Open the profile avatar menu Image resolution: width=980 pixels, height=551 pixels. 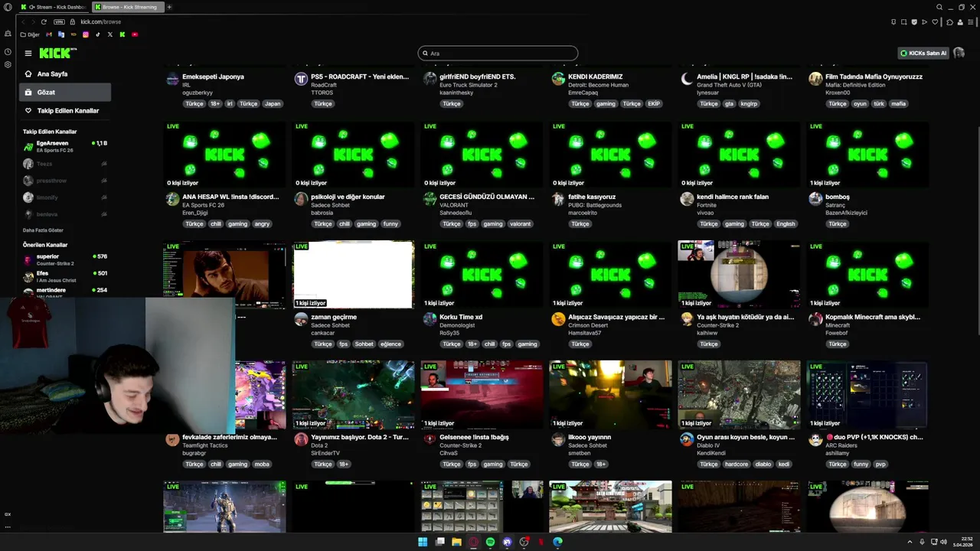[959, 53]
